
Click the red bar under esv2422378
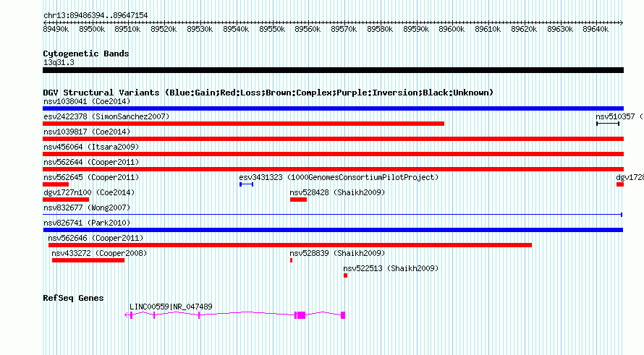244,124
